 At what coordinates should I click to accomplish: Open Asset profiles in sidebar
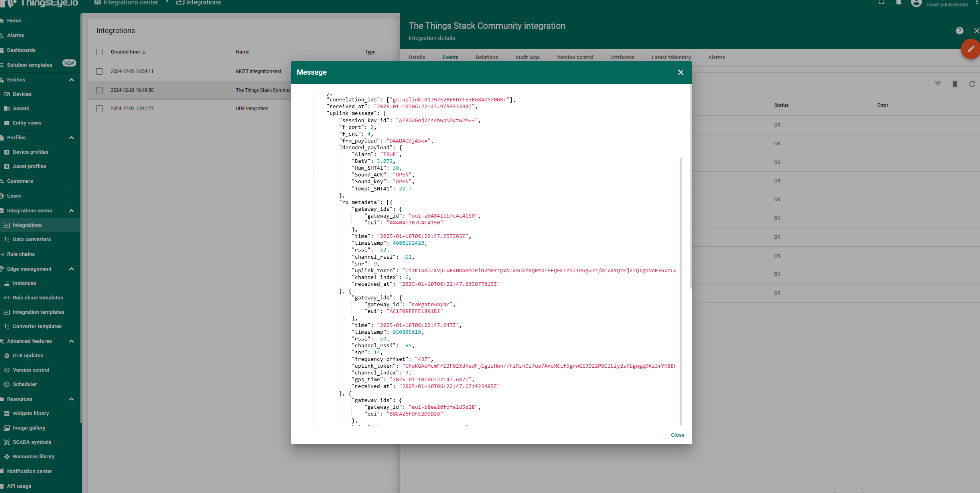(x=29, y=166)
